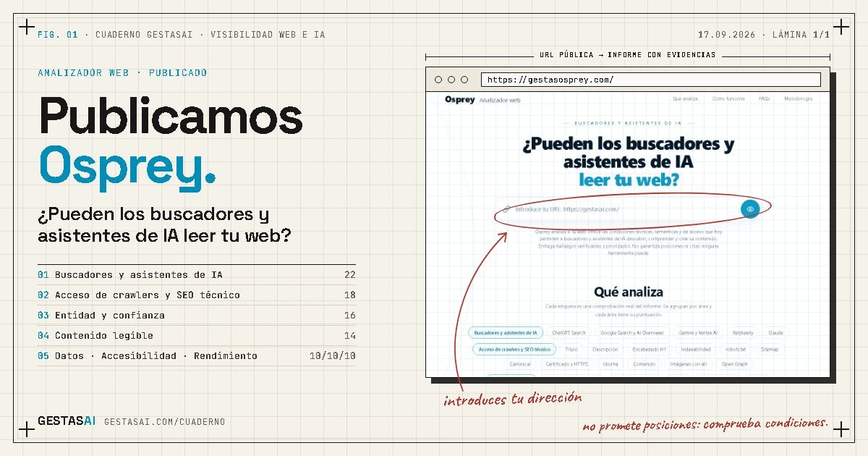Click the GESTASAI logo in the footer
The image size is (868, 456).
[x=66, y=421]
